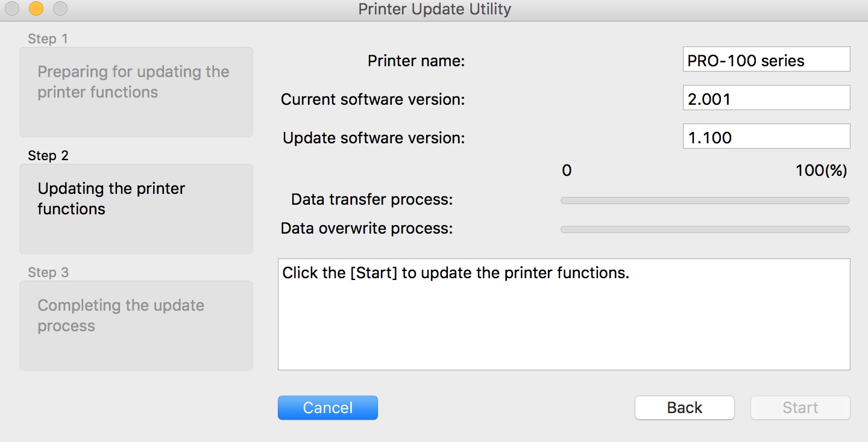Click the Back button

point(684,408)
